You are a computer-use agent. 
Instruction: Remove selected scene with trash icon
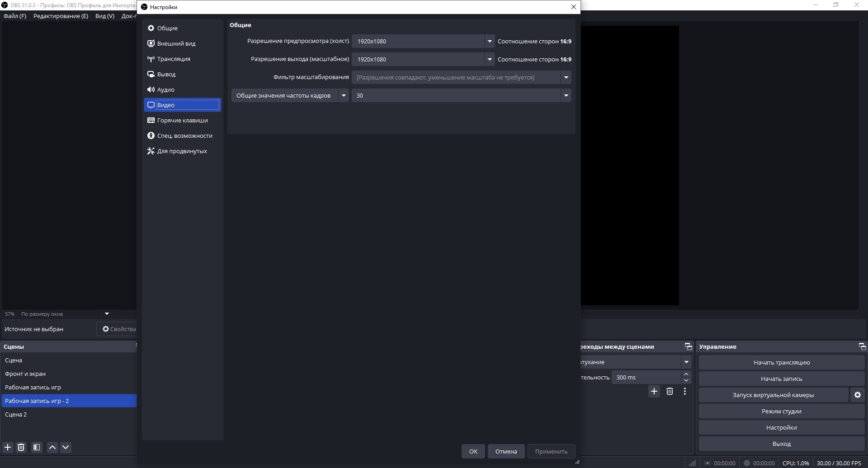coord(21,447)
